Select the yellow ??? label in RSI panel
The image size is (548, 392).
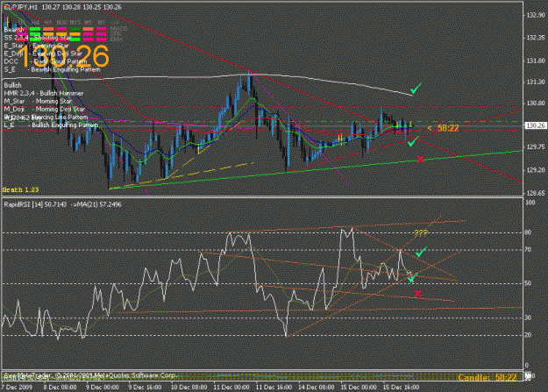tap(421, 233)
